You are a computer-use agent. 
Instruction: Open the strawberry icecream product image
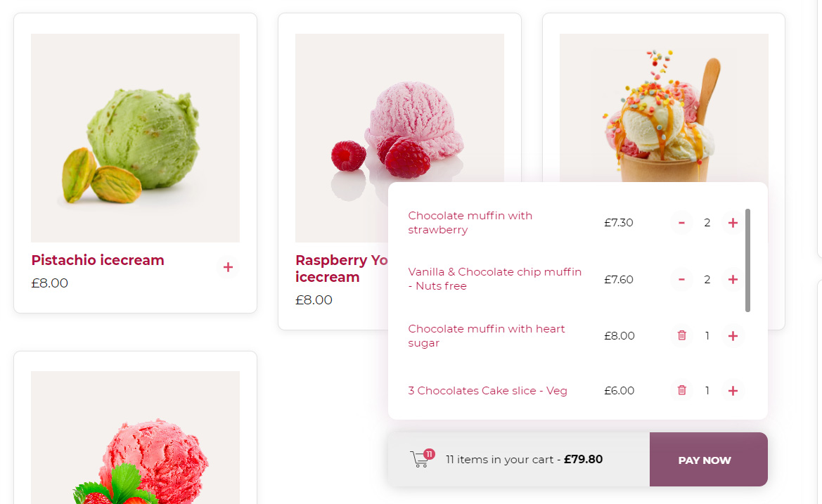point(135,437)
